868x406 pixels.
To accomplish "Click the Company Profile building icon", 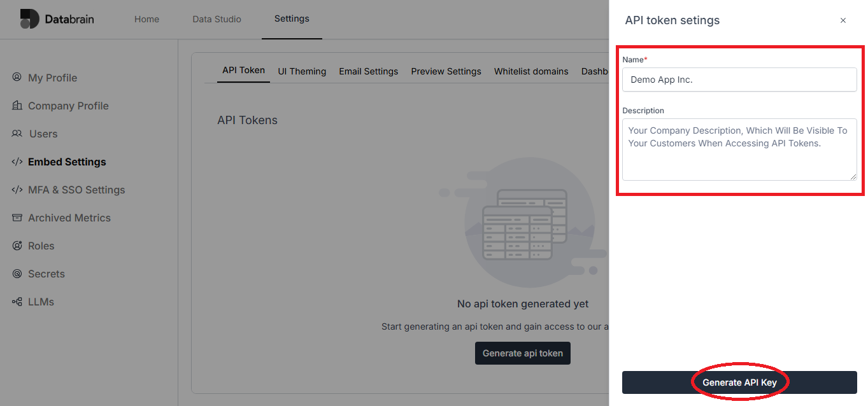I will tap(17, 105).
